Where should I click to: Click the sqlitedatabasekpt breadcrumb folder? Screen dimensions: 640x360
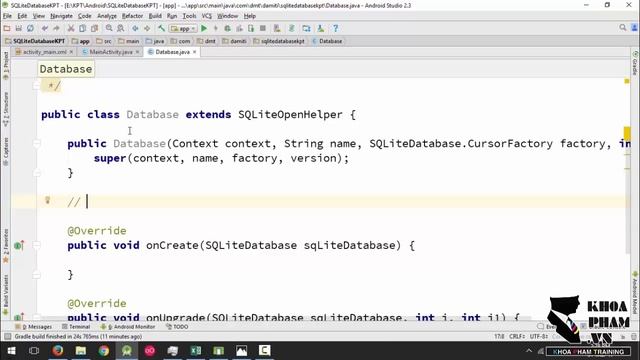point(279,41)
